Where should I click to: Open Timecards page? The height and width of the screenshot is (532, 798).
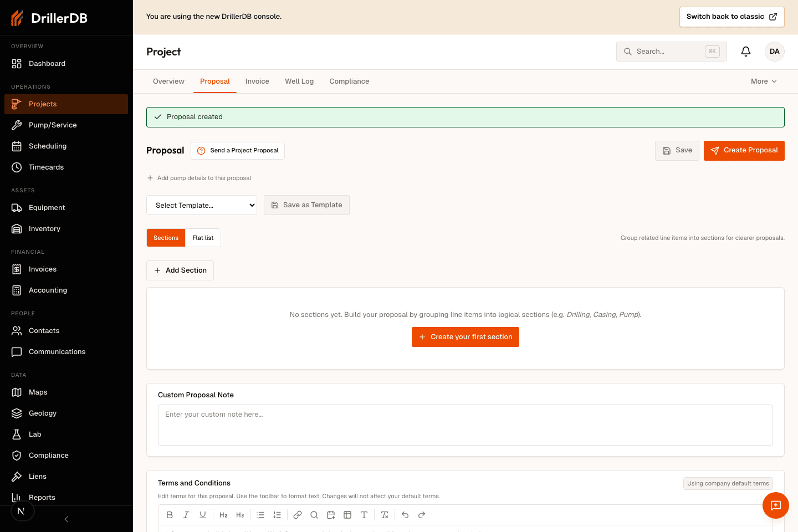[66, 167]
